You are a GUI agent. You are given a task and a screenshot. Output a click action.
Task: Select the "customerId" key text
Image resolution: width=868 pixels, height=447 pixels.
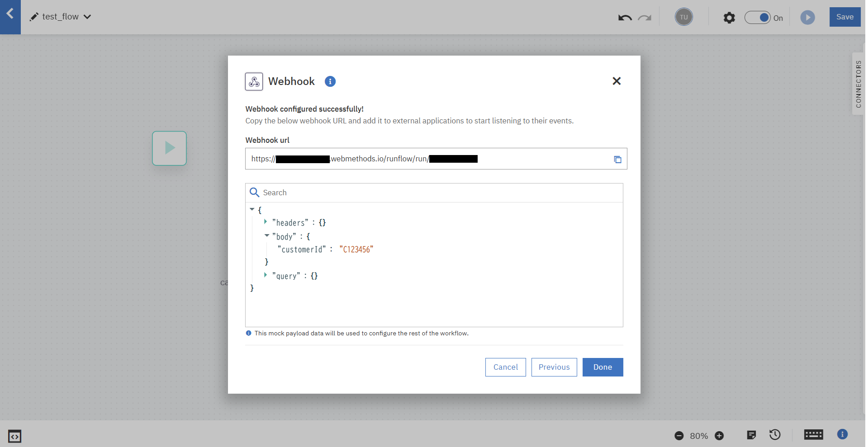pos(302,249)
